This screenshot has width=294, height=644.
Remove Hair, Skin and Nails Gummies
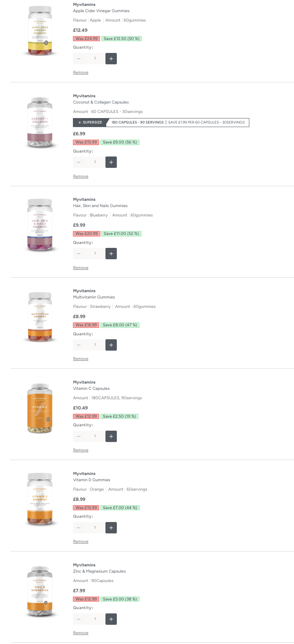(80, 268)
